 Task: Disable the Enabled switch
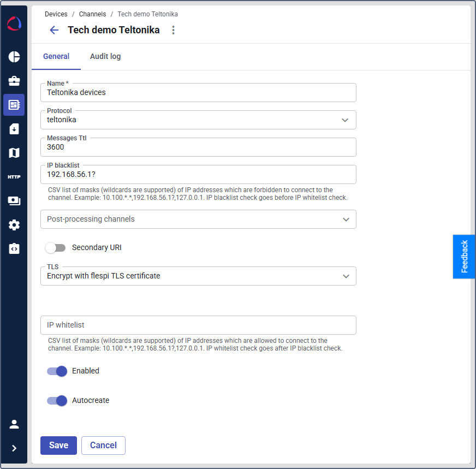point(57,371)
